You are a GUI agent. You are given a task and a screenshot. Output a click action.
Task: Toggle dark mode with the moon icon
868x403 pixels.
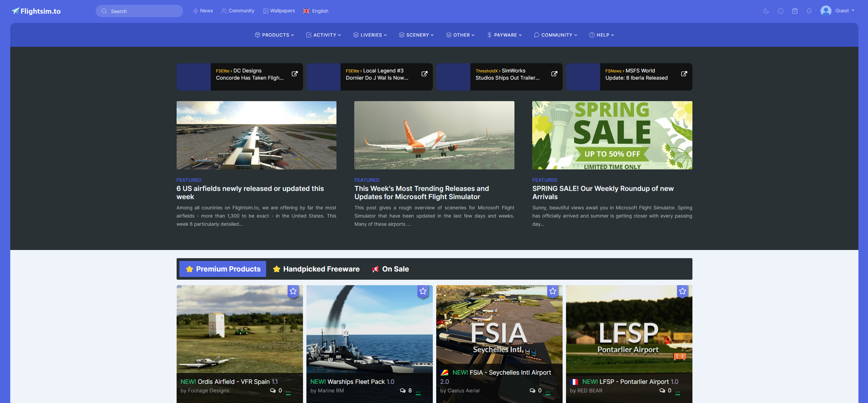click(x=766, y=11)
